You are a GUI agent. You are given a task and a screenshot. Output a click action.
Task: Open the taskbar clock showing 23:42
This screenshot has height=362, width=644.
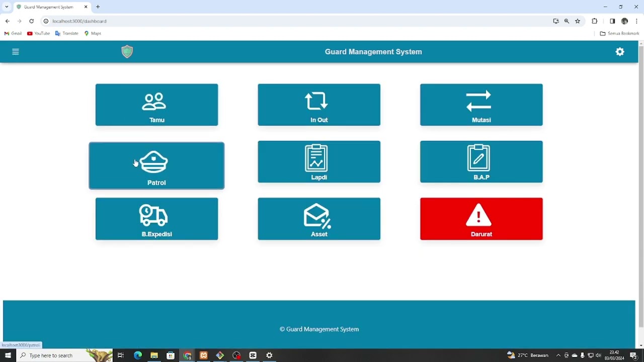[x=614, y=355]
